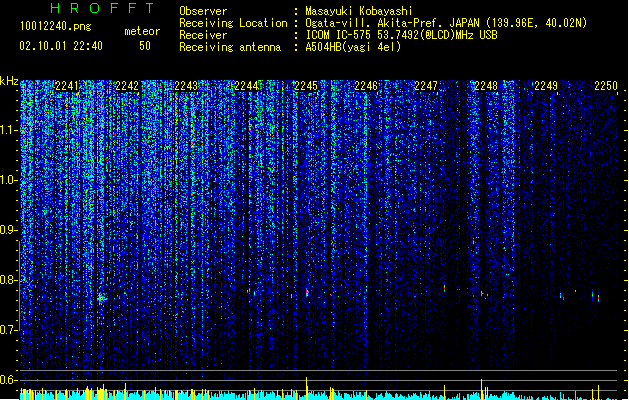629x400 pixels.
Task: Click the 0.6 frequency axis tick
Action: click(8, 380)
